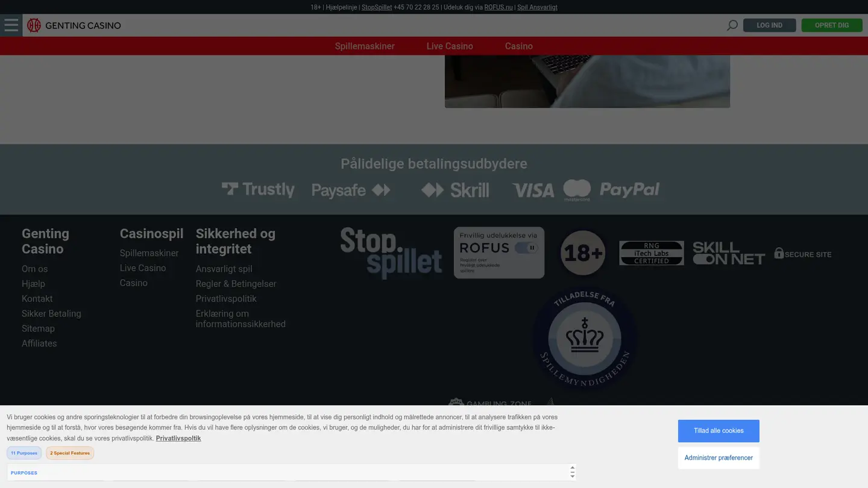
Task: Click the LOG IND button
Action: coord(769,25)
